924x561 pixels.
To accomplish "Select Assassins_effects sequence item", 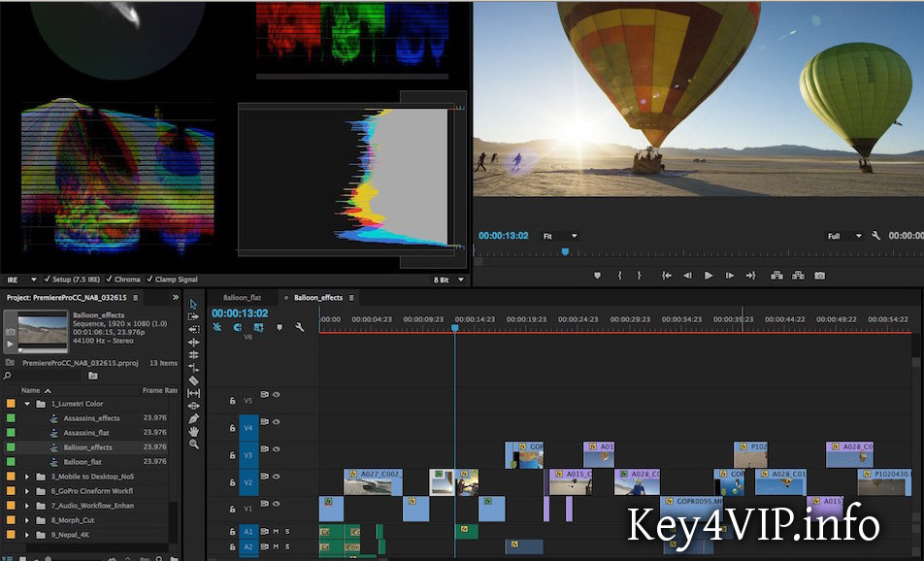I will (91, 417).
